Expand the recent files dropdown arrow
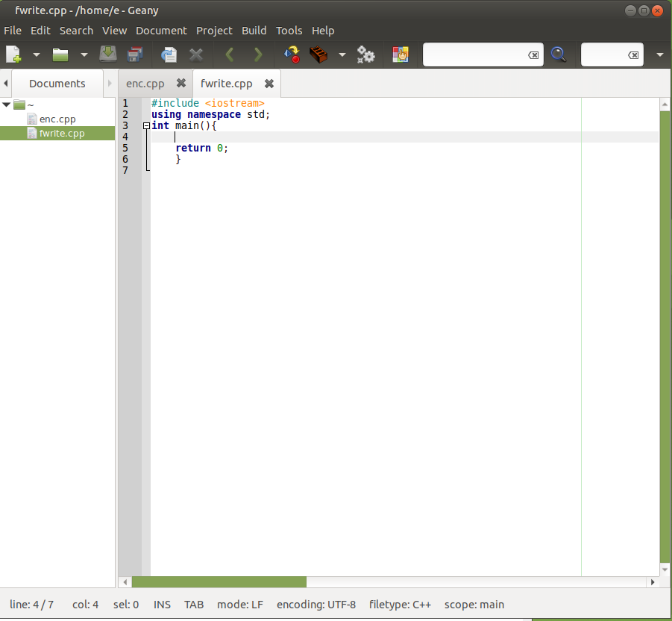 (84, 55)
